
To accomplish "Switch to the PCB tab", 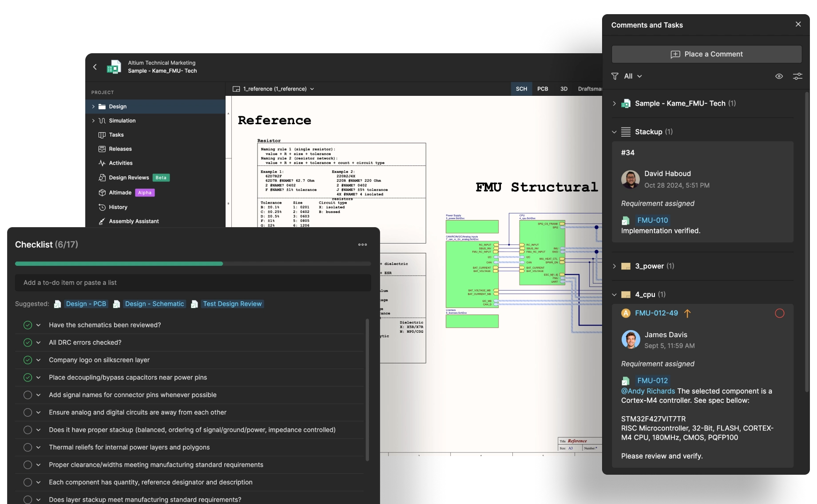I will [x=542, y=89].
